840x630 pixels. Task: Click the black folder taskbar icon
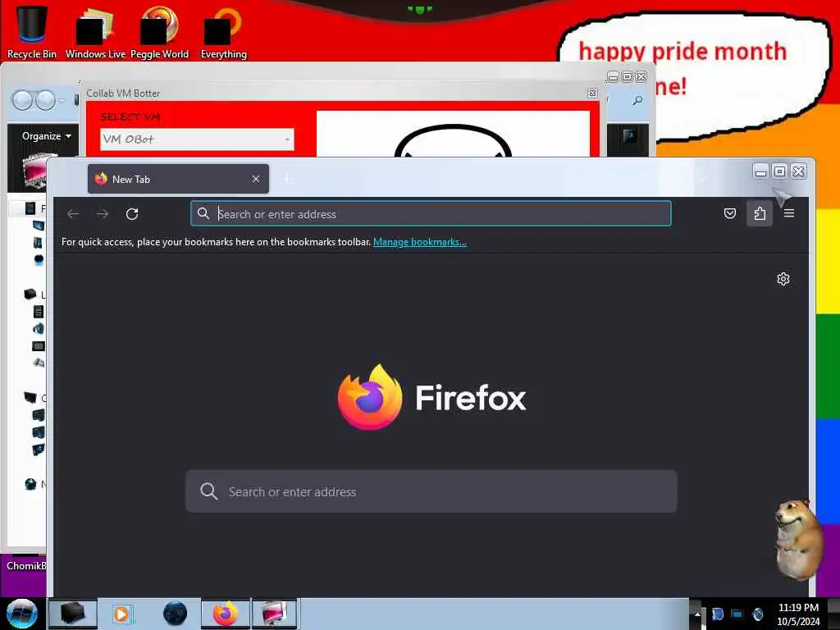(73, 614)
